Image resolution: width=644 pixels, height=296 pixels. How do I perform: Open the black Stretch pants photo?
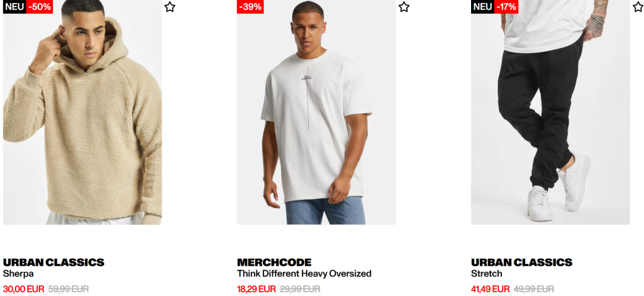coord(550,112)
